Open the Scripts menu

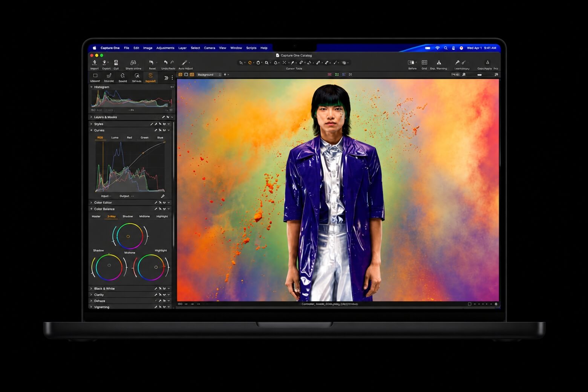pyautogui.click(x=251, y=48)
